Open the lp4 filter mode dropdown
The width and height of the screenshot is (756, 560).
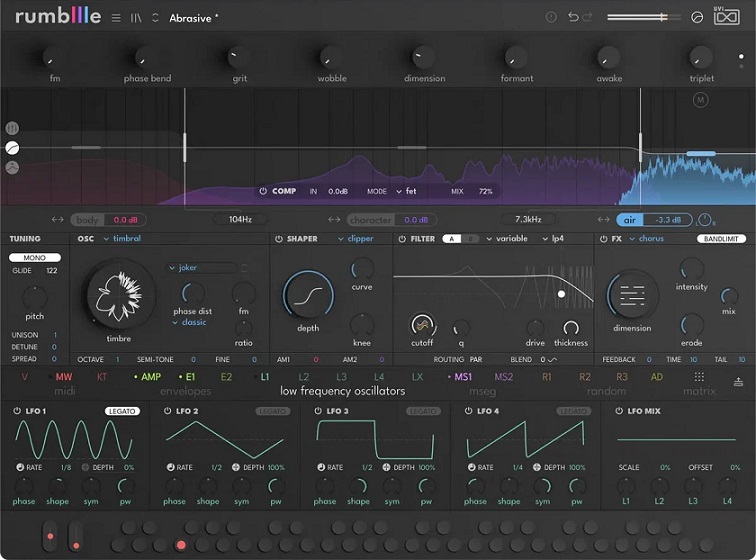[x=553, y=239]
